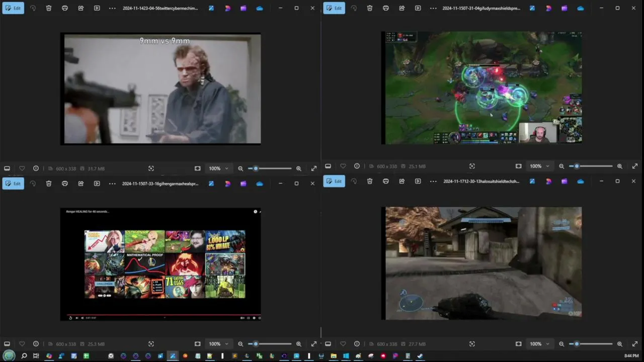Delete the twittercybermechim image via trash icon
644x362 pixels.
click(49, 8)
